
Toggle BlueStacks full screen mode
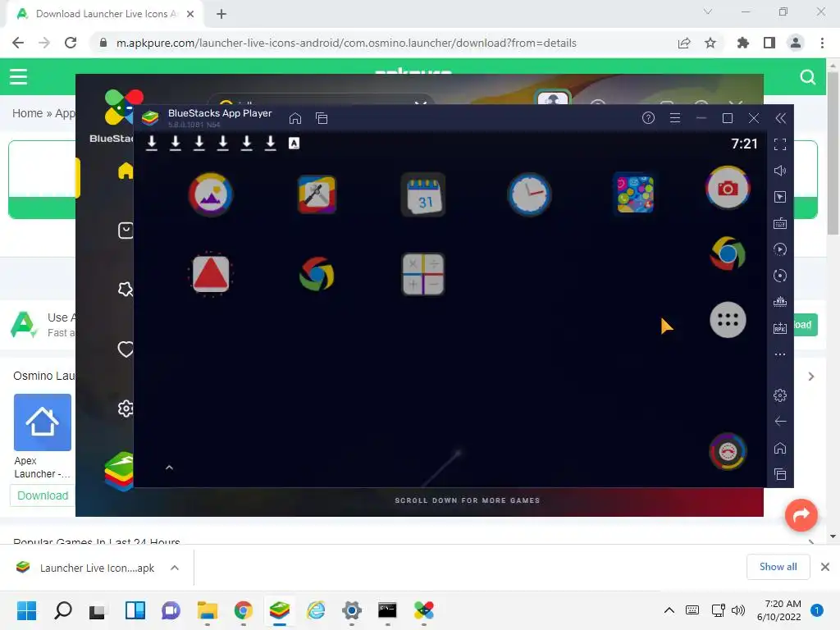(x=780, y=144)
